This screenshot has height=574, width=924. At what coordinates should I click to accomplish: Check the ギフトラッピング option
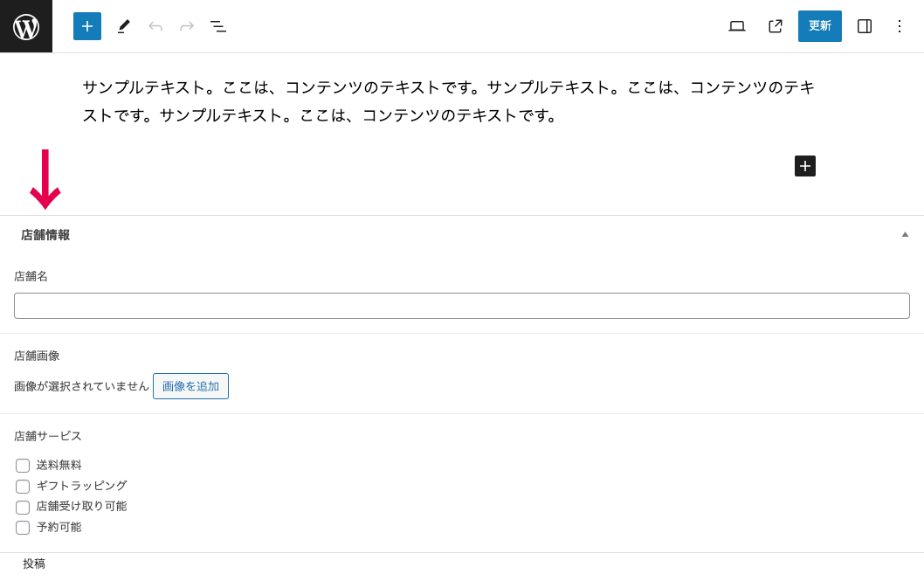[22, 486]
